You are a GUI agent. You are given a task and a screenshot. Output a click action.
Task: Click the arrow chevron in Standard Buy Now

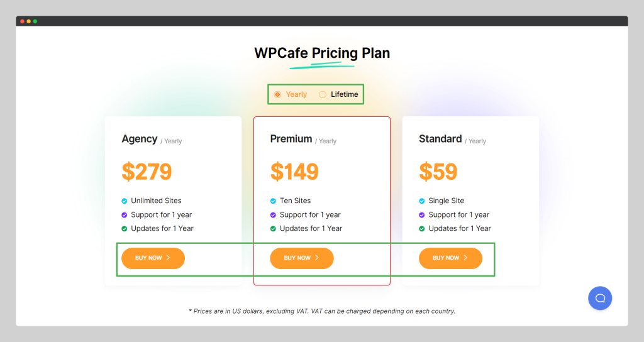(x=465, y=258)
